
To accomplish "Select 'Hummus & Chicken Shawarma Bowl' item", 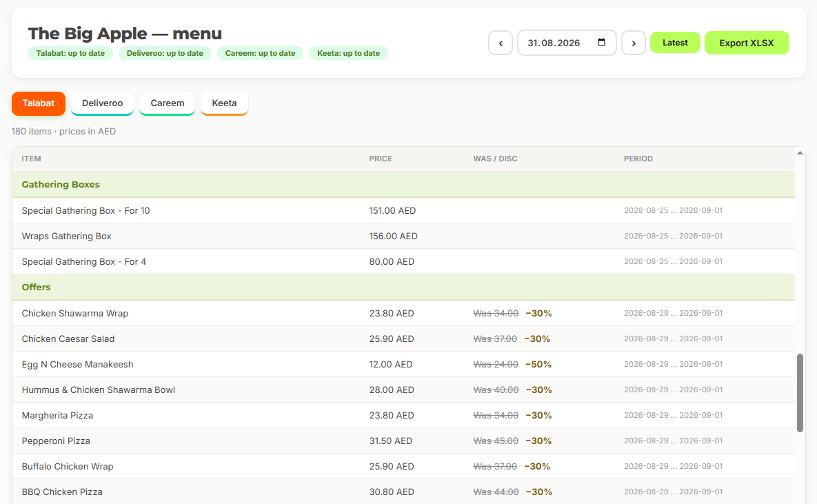I will 98,390.
